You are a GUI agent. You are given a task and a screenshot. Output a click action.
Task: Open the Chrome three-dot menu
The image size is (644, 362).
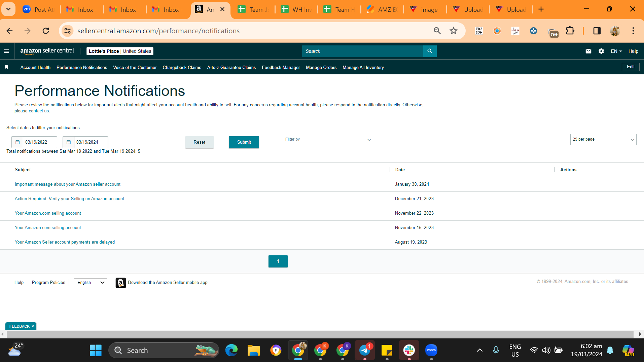click(633, 31)
